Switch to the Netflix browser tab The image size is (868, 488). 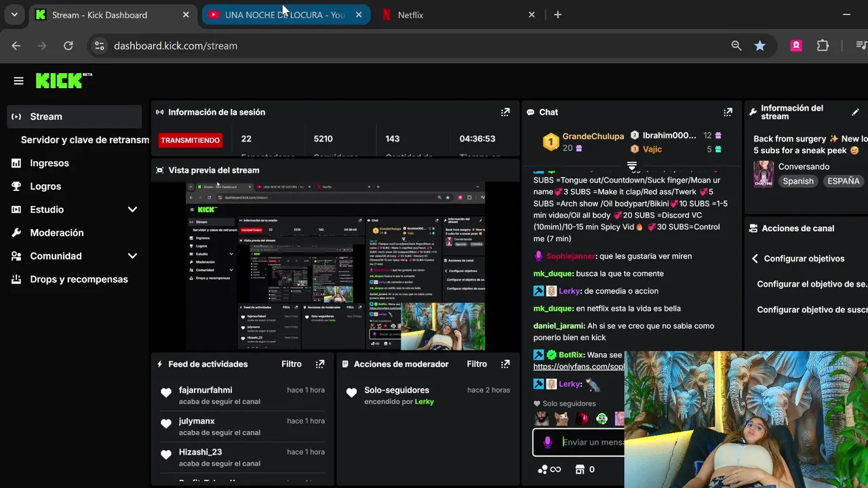[x=458, y=15]
